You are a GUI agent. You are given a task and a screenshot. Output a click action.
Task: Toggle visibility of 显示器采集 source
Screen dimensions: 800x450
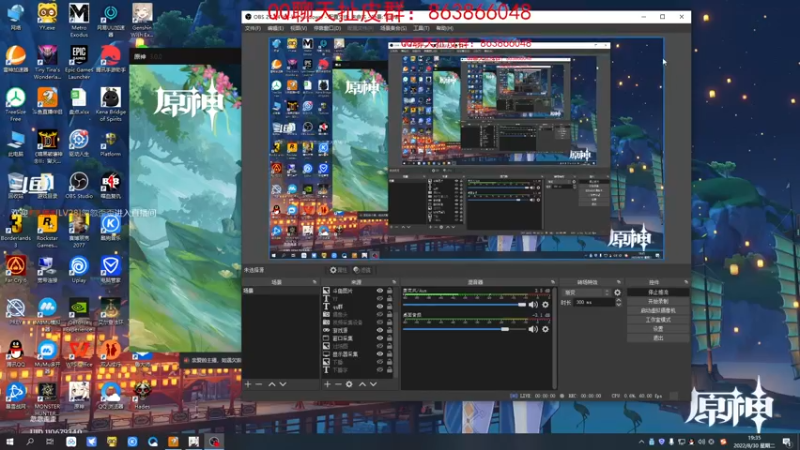[380, 354]
